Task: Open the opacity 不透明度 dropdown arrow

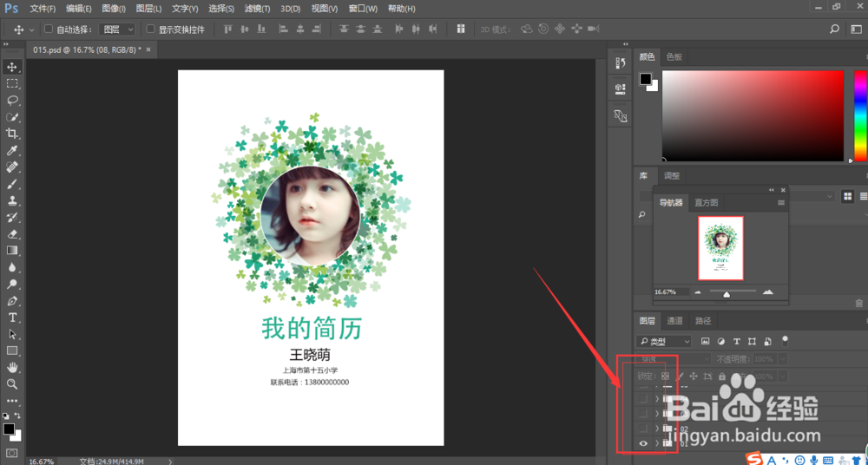Action: 782,359
